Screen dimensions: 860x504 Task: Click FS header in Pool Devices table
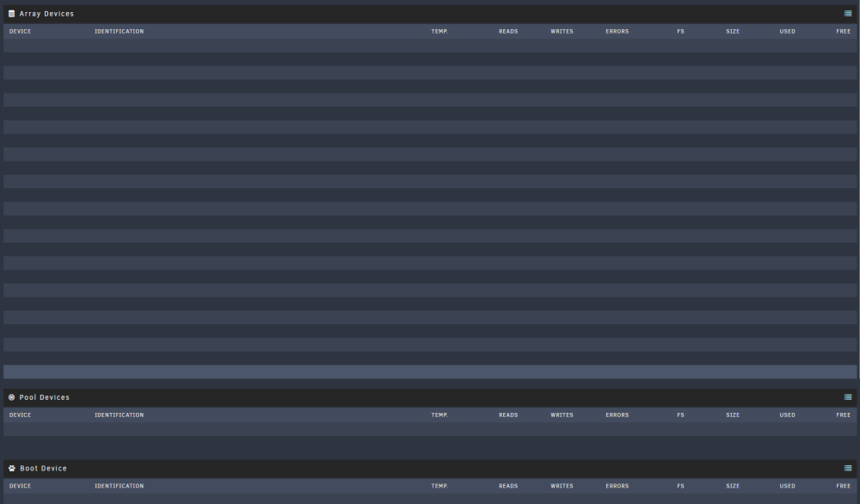coord(680,415)
